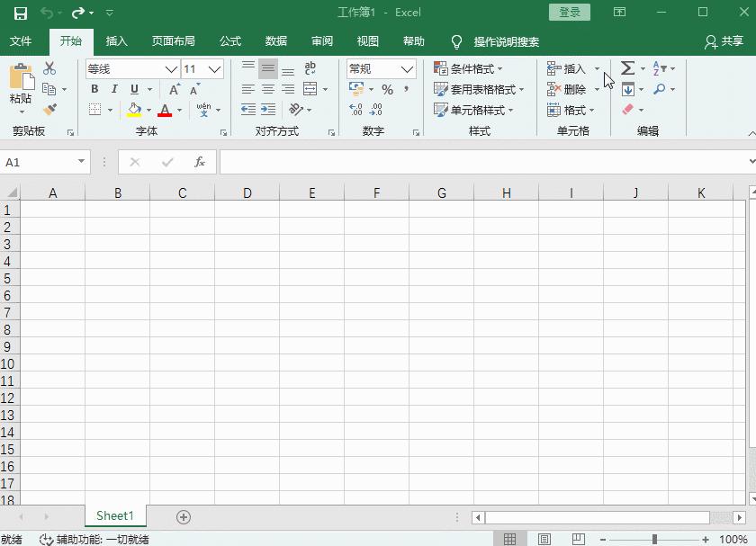Screen dimensions: 756x546
Task: Switch to the 插入 ribbon tab
Action: click(118, 40)
